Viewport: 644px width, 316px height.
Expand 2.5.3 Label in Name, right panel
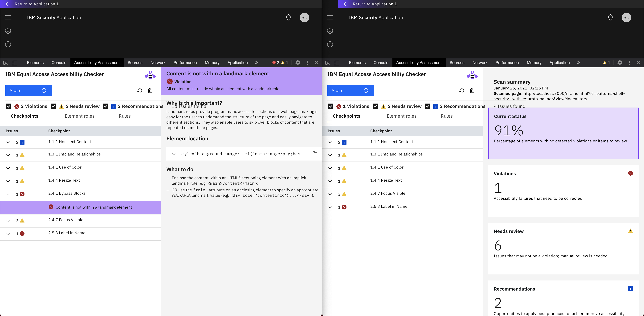coord(330,207)
